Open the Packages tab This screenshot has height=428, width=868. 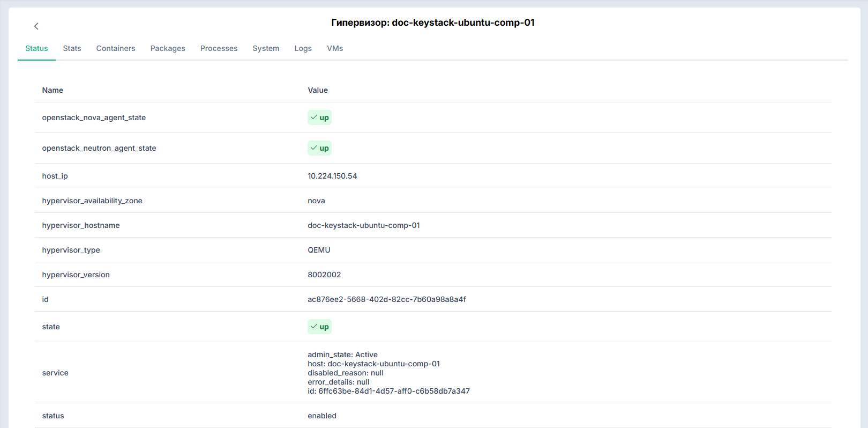point(168,48)
